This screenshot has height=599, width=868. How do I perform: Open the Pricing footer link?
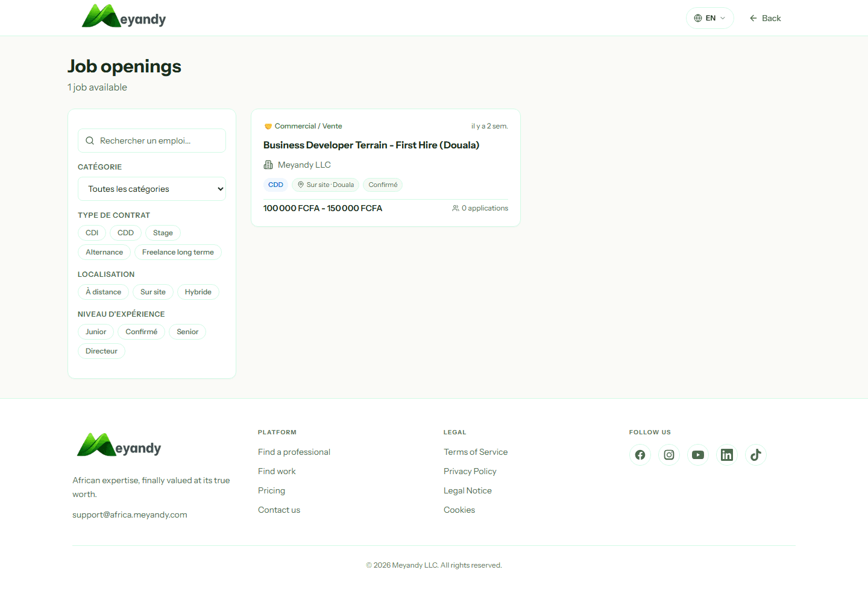point(271,490)
